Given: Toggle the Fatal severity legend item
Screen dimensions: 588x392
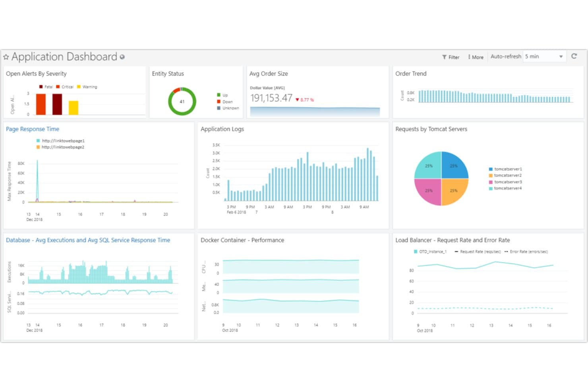Looking at the screenshot, I should click(46, 87).
